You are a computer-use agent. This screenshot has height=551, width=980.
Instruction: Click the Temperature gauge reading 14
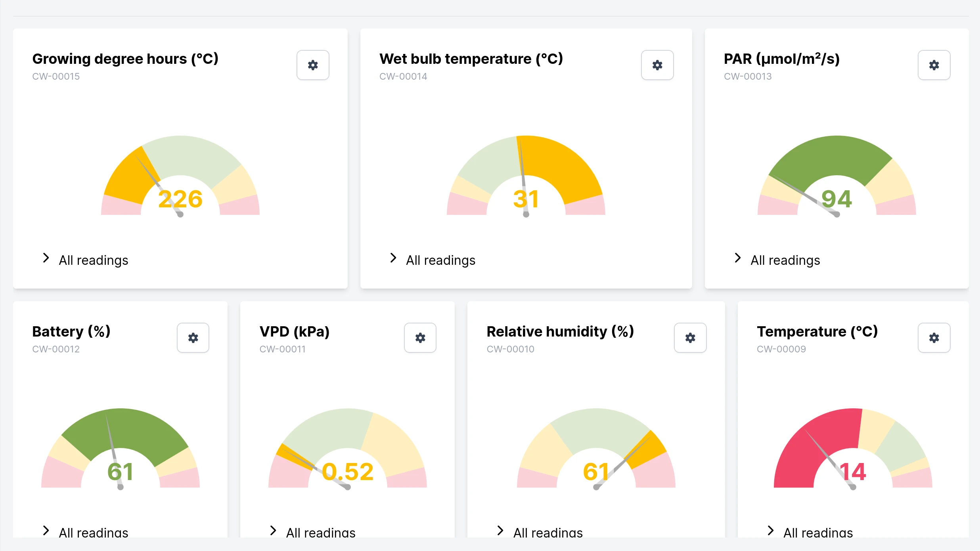pos(853,472)
